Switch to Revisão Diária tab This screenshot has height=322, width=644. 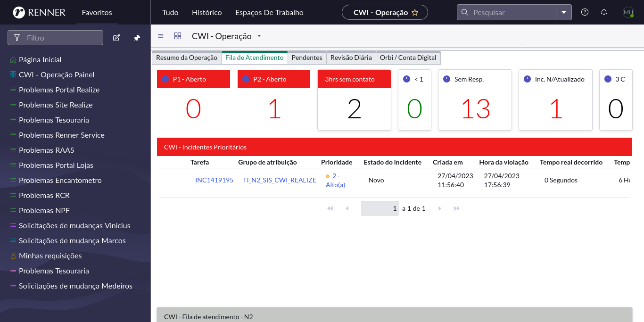(x=351, y=58)
